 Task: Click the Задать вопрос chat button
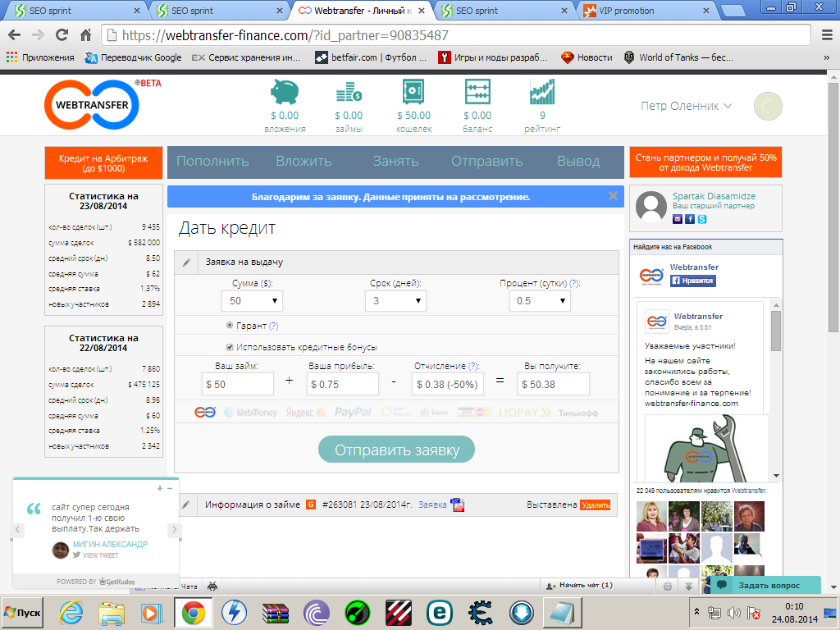pos(765,585)
